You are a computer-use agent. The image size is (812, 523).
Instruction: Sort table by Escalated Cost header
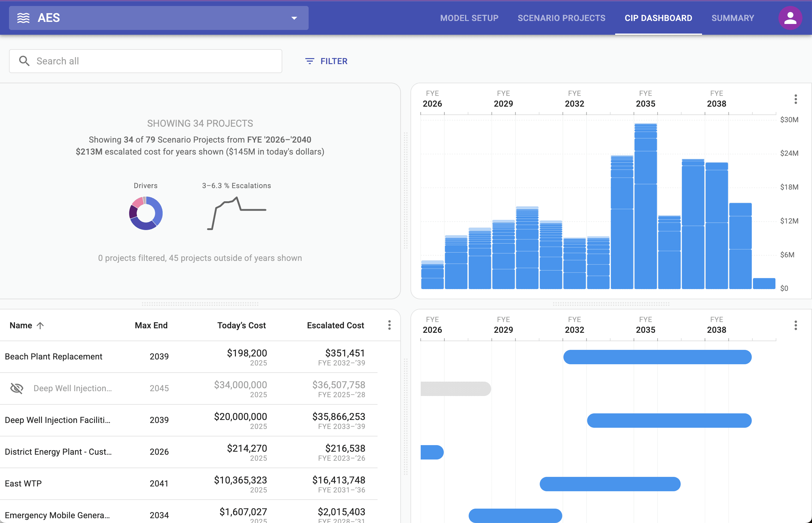(x=335, y=325)
